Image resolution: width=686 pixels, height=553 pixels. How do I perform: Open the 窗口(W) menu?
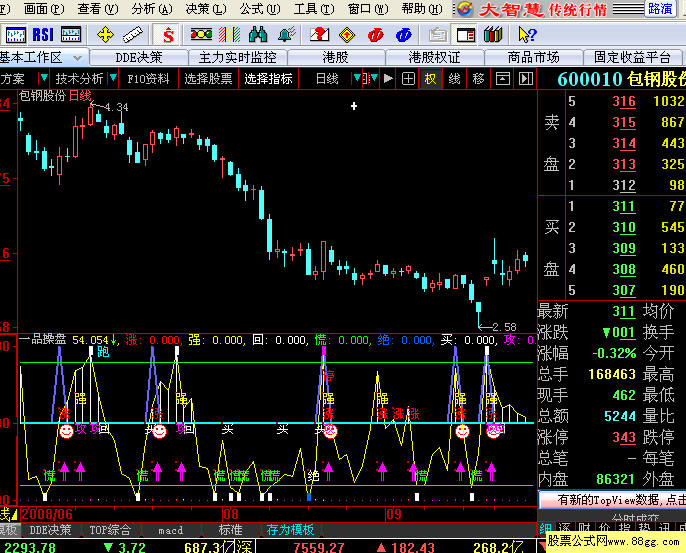368,9
